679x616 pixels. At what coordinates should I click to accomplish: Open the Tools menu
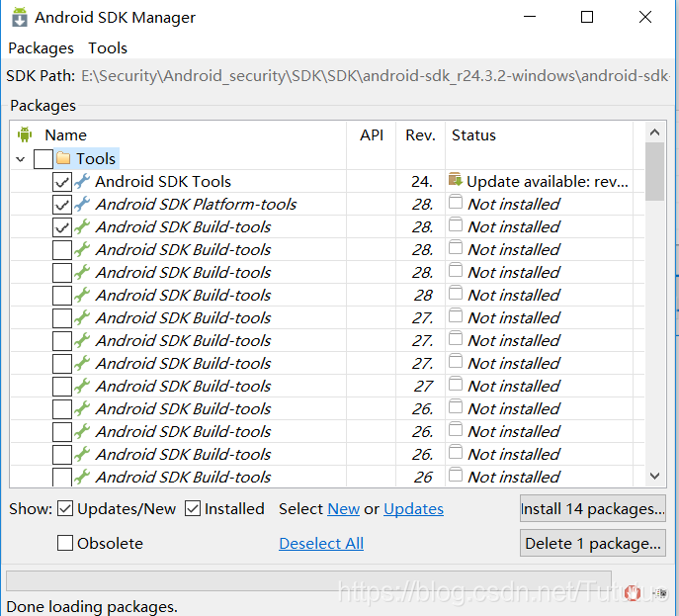[x=108, y=48]
